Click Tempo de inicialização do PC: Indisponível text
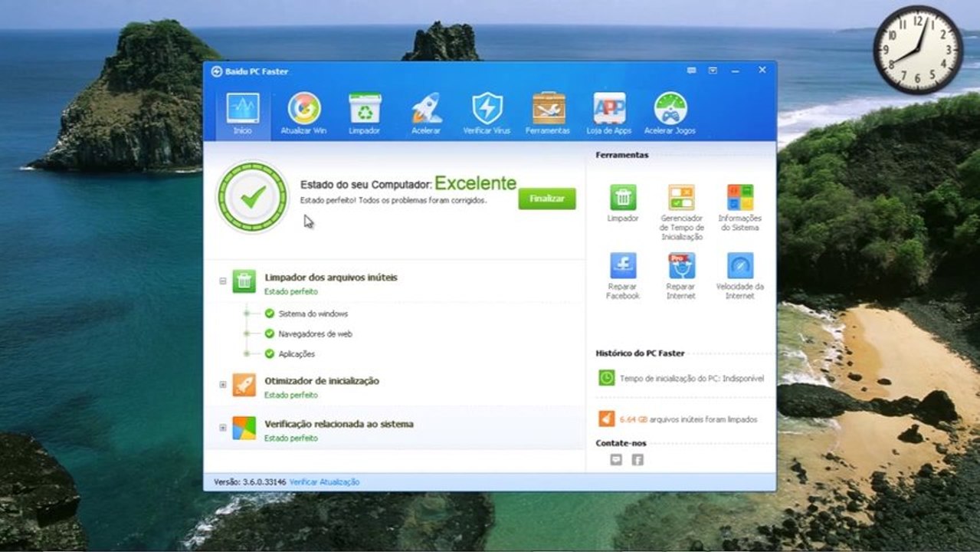Screen dimensions: 980x552 691,379
